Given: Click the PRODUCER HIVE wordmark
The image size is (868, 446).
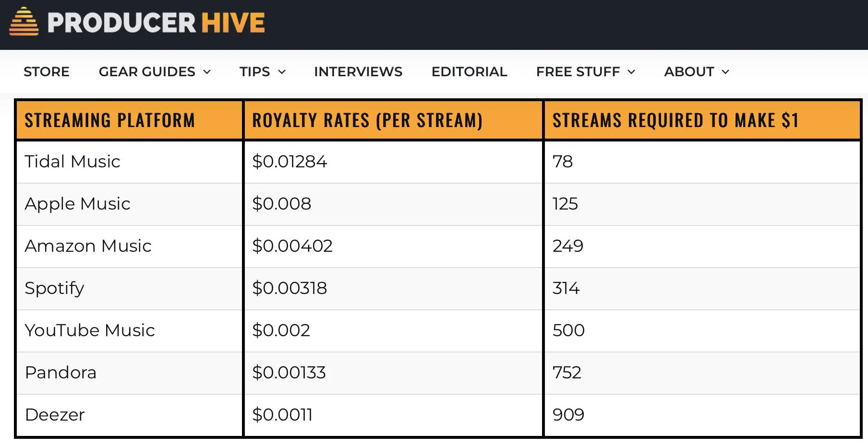Looking at the screenshot, I should (156, 23).
